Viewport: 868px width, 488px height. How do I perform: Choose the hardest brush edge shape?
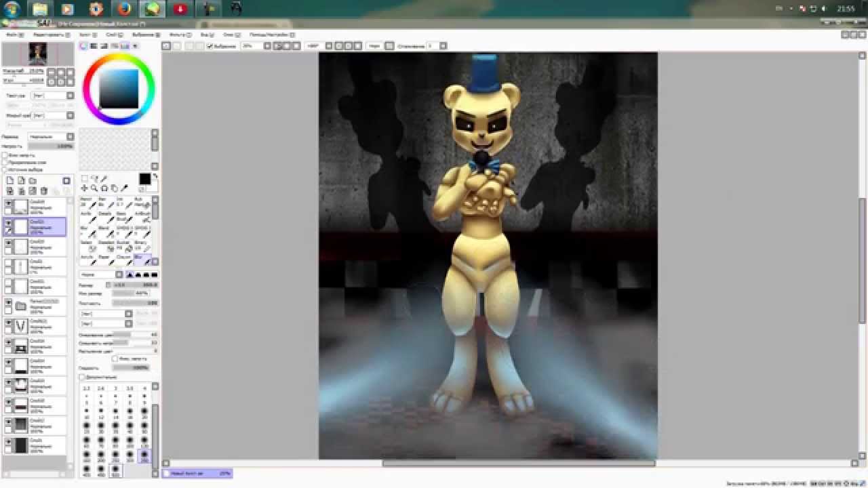(154, 274)
